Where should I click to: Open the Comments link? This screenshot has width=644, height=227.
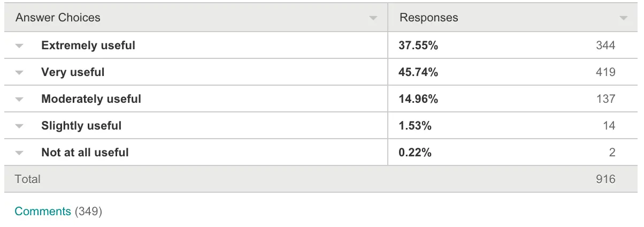(43, 211)
